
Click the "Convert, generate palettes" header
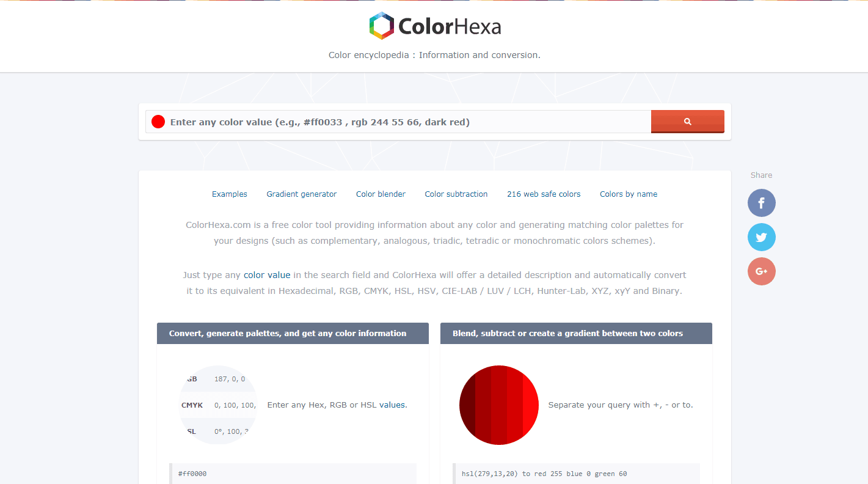(x=293, y=334)
